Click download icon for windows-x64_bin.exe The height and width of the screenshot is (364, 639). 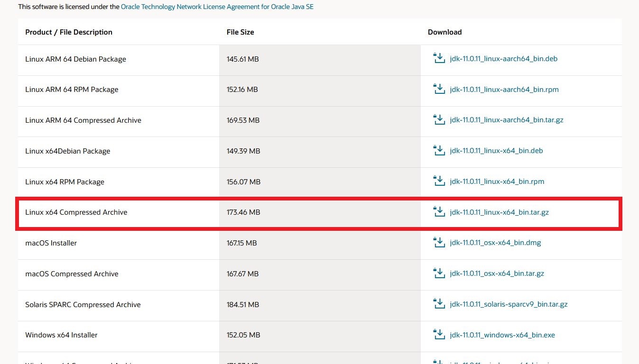tap(439, 334)
